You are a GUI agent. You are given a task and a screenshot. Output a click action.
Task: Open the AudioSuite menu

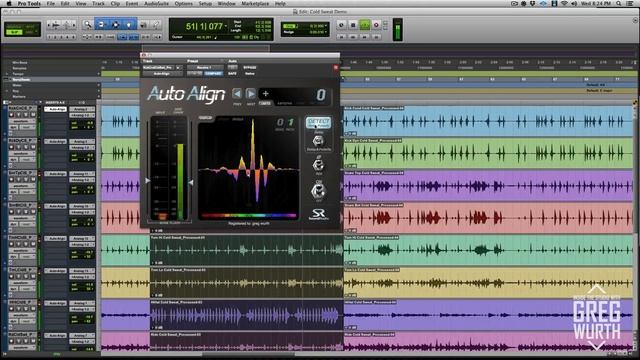click(x=156, y=3)
